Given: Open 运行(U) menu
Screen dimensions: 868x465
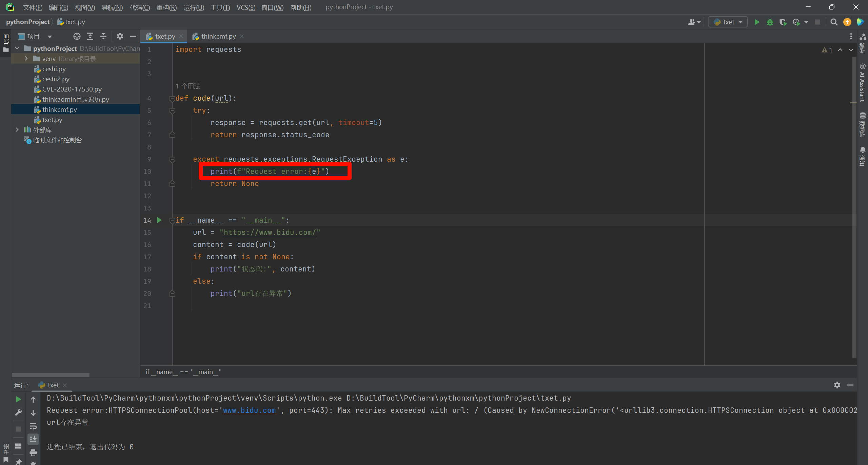Looking at the screenshot, I should pos(194,7).
